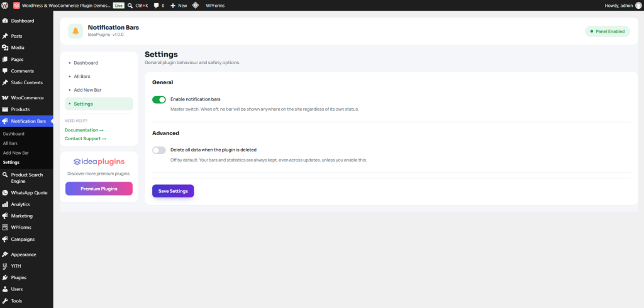Open All Bars submenu in WordPress sidebar
The image size is (644, 308).
tap(10, 143)
